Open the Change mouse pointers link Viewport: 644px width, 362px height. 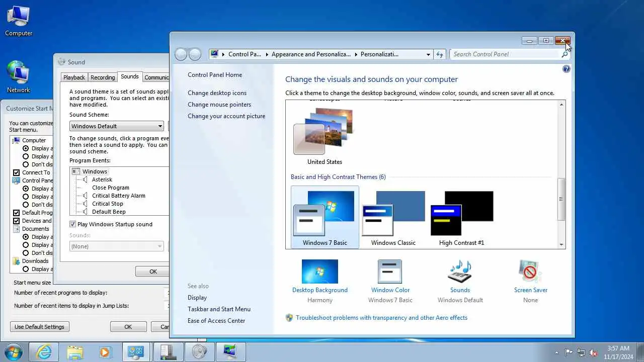pos(219,105)
